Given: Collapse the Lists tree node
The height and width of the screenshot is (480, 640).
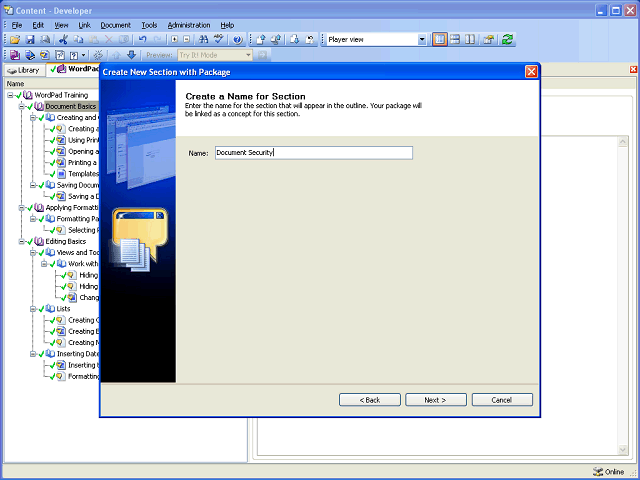Looking at the screenshot, I should (33, 309).
